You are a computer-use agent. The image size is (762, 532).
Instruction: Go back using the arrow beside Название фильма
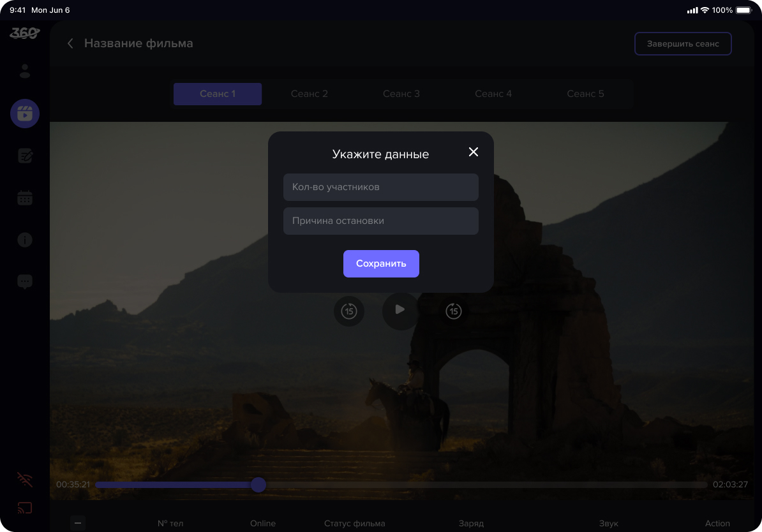point(70,43)
